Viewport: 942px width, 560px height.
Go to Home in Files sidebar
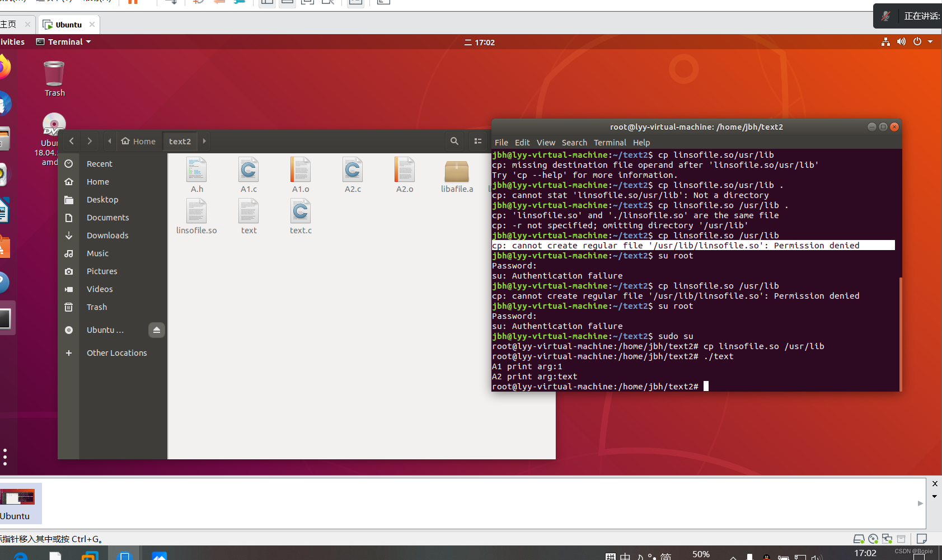[x=113, y=182]
